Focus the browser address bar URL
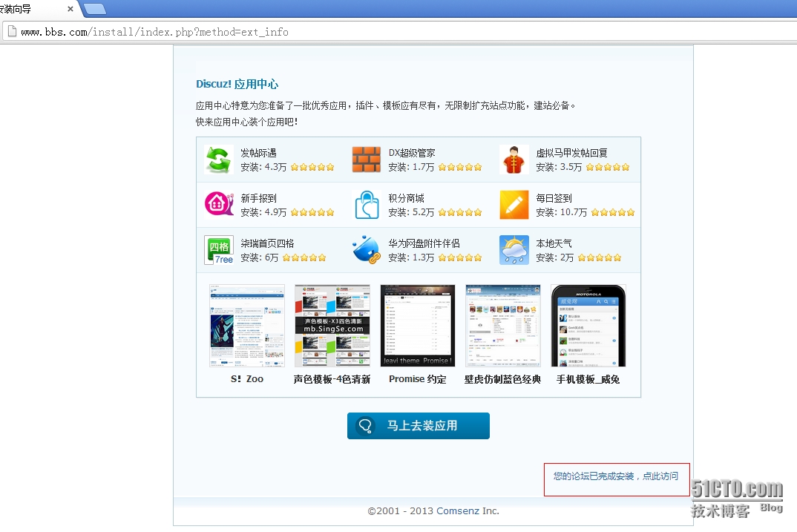797x532 pixels. pos(154,32)
